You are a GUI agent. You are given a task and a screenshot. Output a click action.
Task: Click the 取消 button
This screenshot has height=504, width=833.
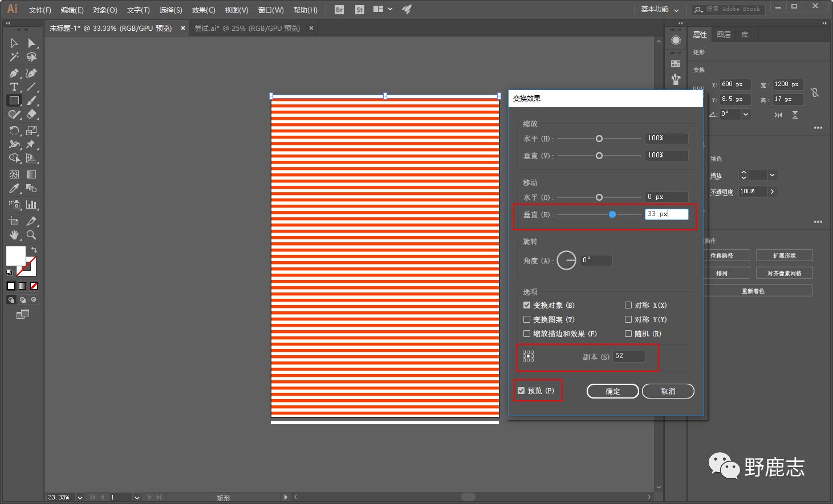click(x=668, y=391)
